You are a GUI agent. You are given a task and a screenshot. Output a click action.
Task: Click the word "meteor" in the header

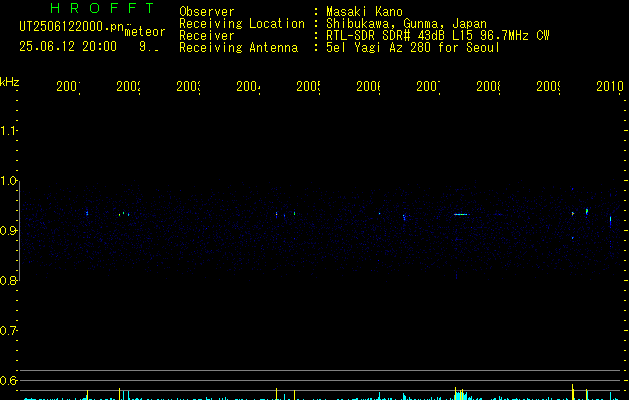coord(145,32)
